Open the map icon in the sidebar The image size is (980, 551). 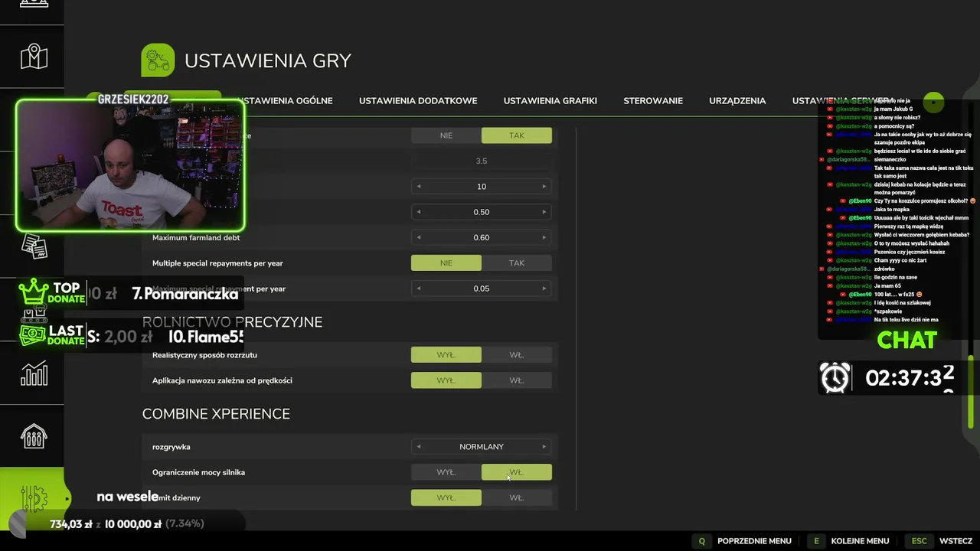[x=34, y=57]
